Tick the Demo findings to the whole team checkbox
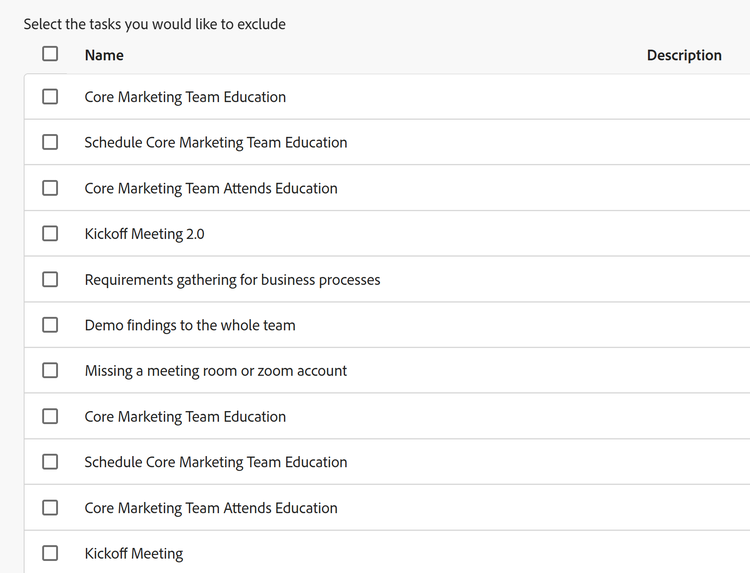Screen dimensions: 750x573 [50, 325]
